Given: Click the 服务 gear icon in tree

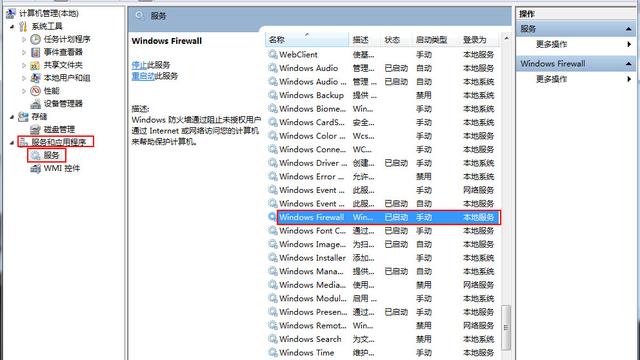Looking at the screenshot, I should pyautogui.click(x=36, y=155).
